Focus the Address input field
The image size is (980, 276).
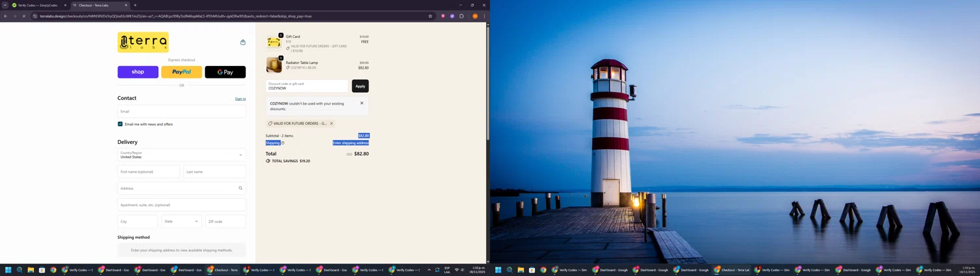(x=182, y=188)
